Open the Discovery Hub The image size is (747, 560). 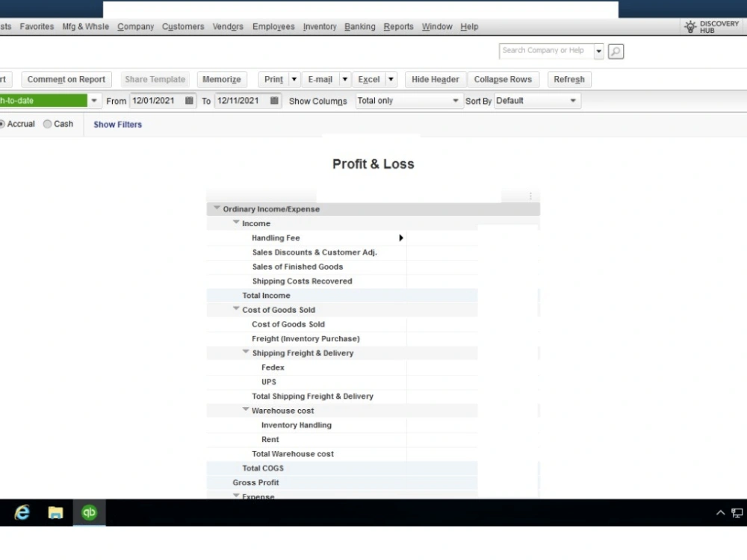[710, 26]
